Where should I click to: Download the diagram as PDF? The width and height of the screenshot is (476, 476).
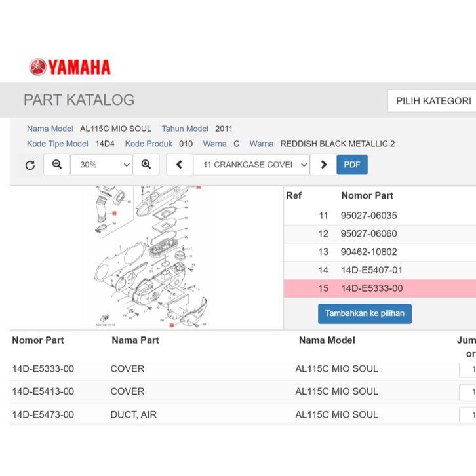click(352, 165)
